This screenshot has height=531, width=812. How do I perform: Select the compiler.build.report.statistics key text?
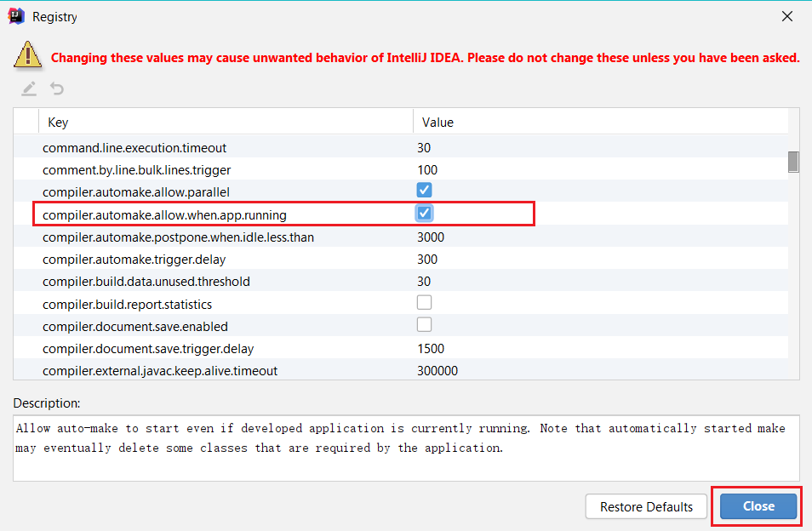127,305
